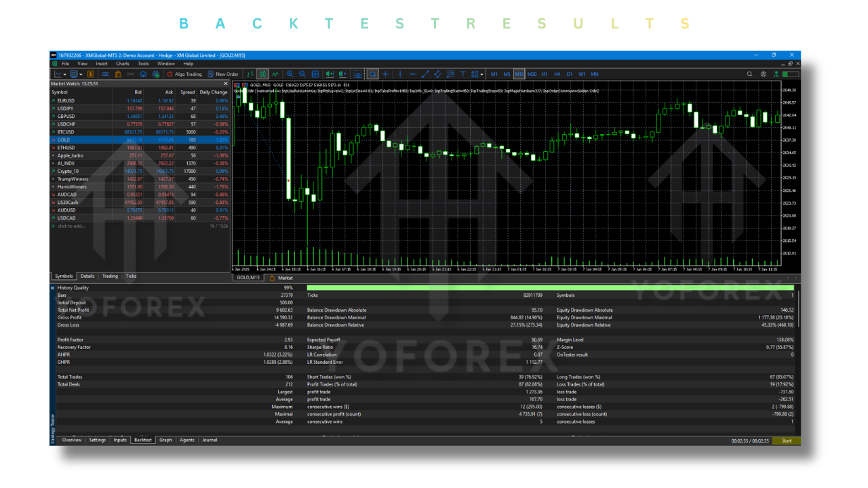This screenshot has height=488, width=868.
Task: Open the Charts menu
Action: [122, 64]
